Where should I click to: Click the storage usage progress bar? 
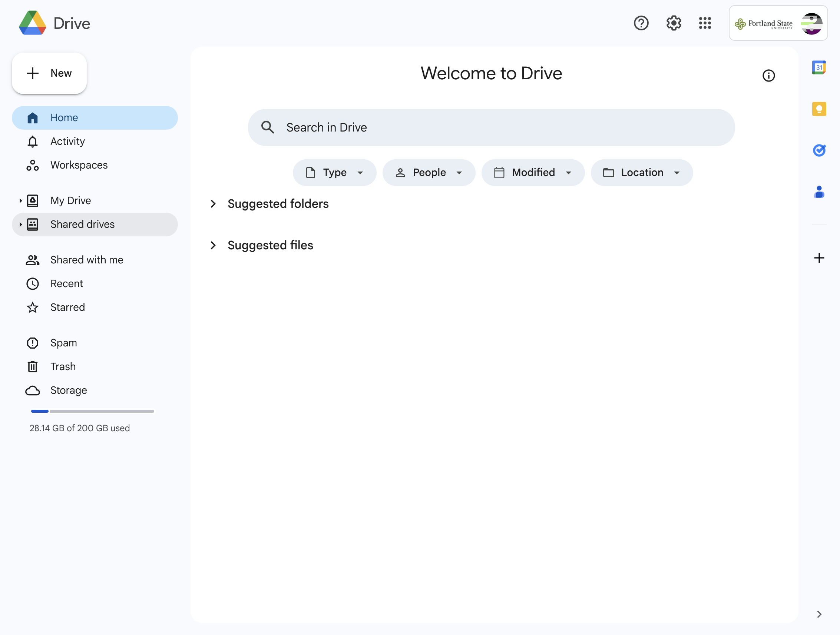(x=93, y=411)
